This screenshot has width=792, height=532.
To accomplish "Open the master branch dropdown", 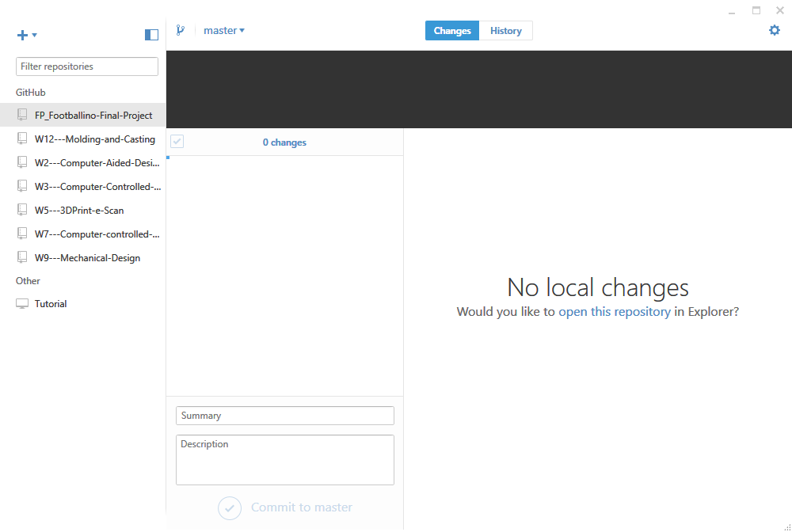I will point(224,30).
